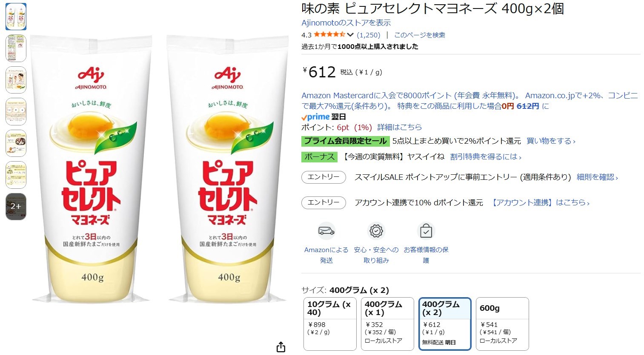
Task: Open 割引特典を得るには link with chevron
Action: click(x=486, y=156)
